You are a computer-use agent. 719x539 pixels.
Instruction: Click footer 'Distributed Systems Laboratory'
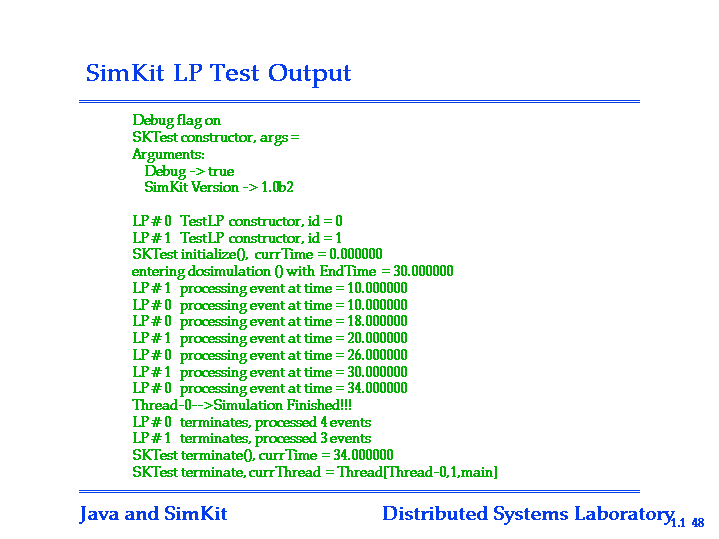[528, 515]
